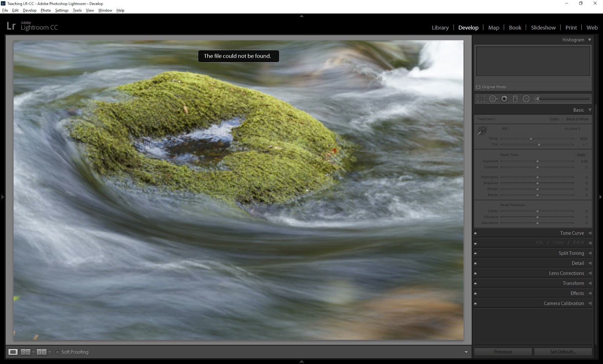The height and width of the screenshot is (364, 603).
Task: Click the Set Default... button
Action: (x=563, y=352)
